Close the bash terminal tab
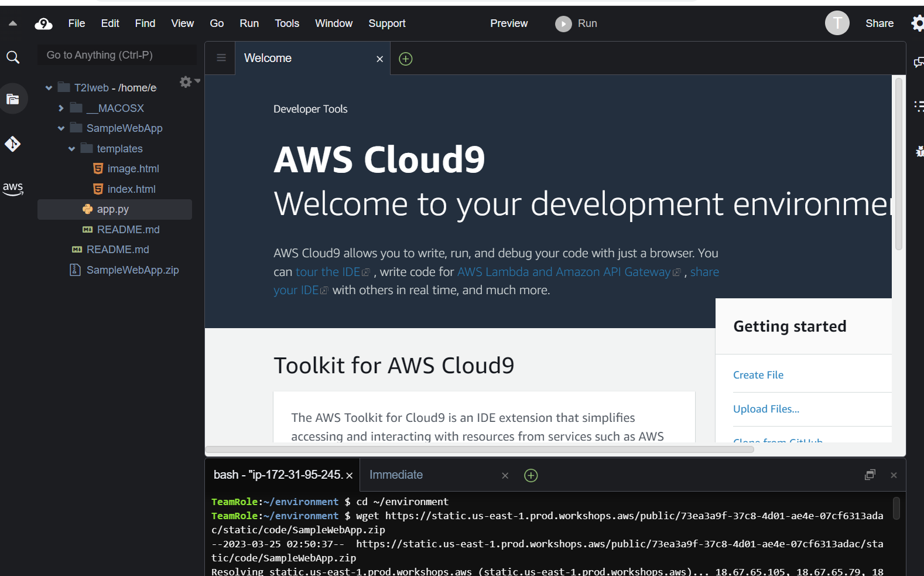 [350, 476]
